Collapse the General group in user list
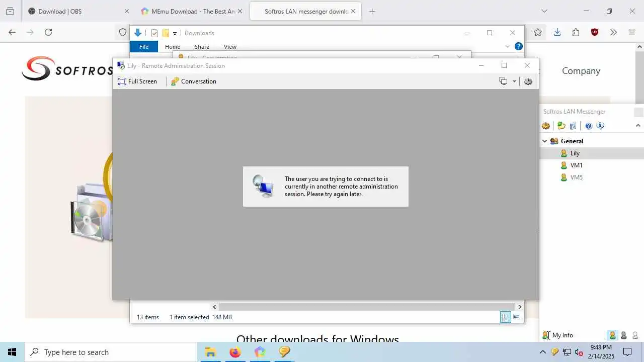This screenshot has width=644, height=362. pos(544,141)
